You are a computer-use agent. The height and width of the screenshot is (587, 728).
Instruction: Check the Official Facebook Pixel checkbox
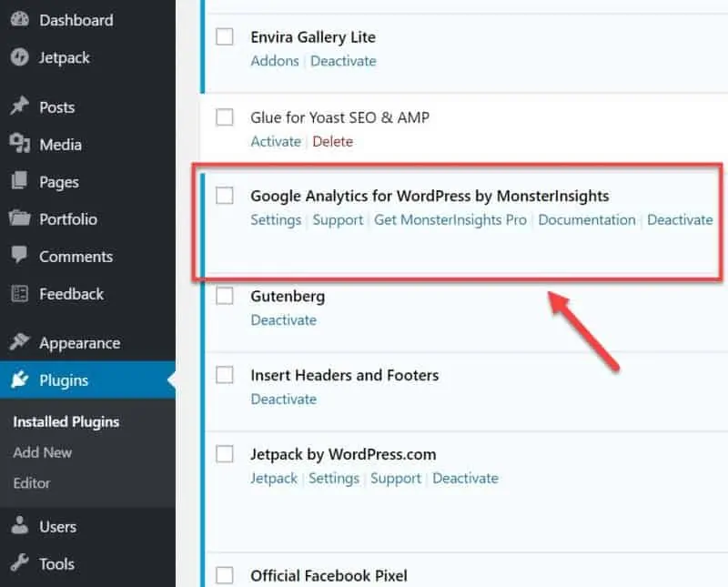225,575
